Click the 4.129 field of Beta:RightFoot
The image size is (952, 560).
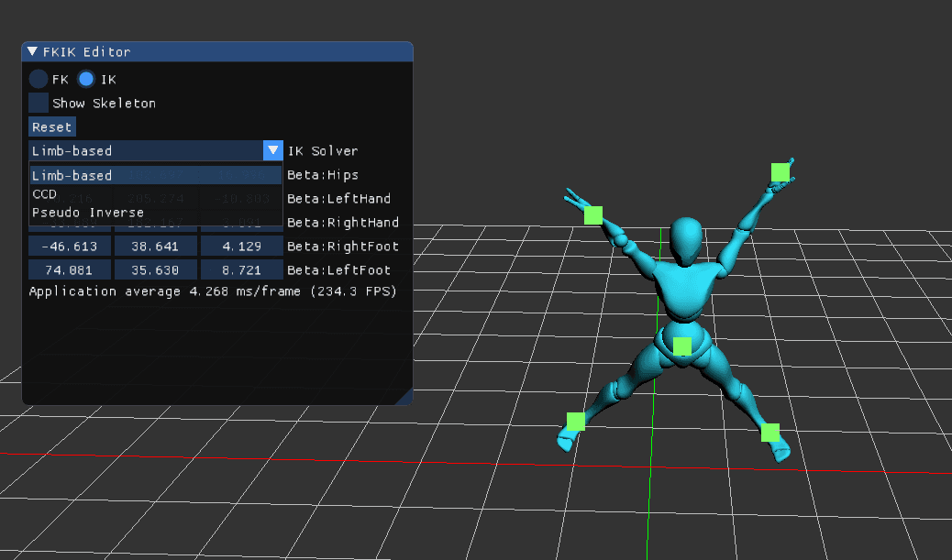point(241,247)
